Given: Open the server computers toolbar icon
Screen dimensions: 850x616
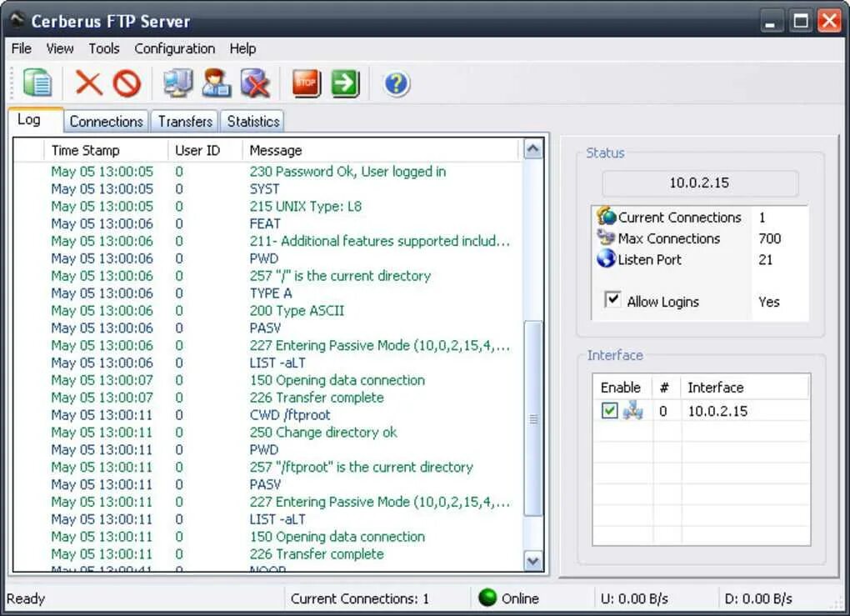Looking at the screenshot, I should [177, 83].
